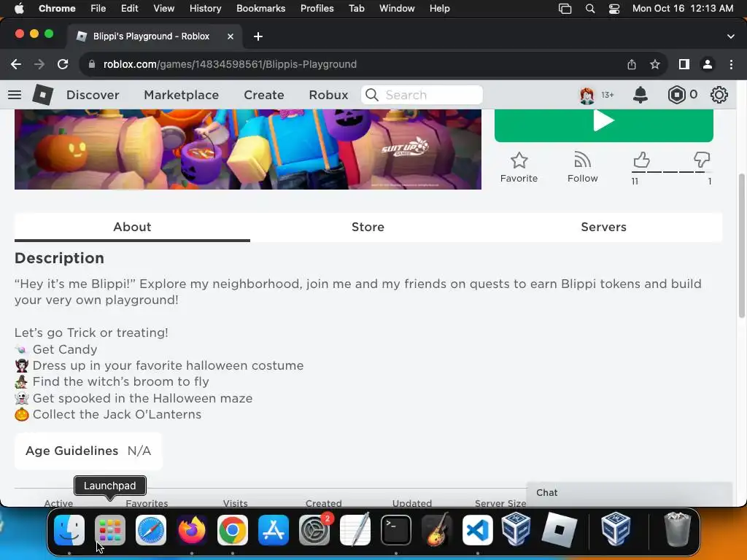747x560 pixels.
Task: Open the Chrome three-dot menu
Action: (x=731, y=64)
